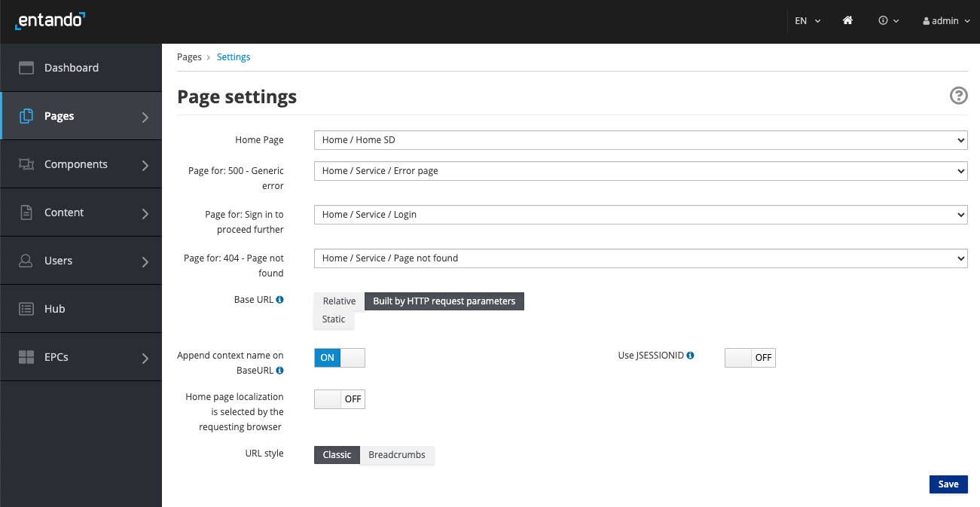
Task: Click the home icon in the top bar
Action: (847, 20)
